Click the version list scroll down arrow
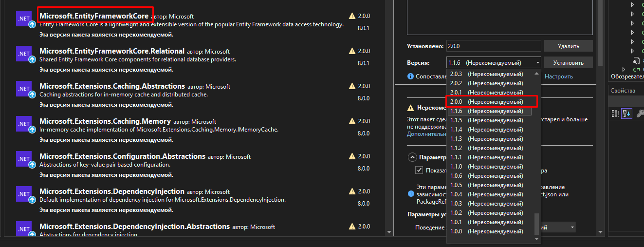The image size is (644, 247). [537, 239]
